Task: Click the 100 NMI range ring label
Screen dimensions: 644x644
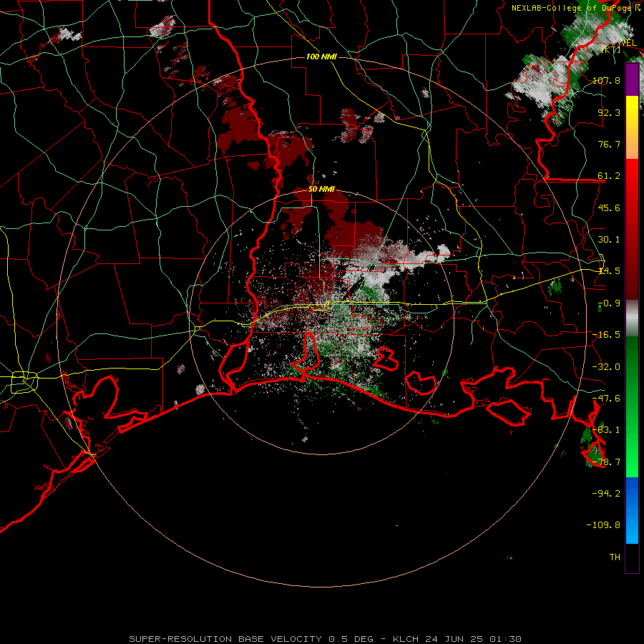Action: tap(321, 57)
